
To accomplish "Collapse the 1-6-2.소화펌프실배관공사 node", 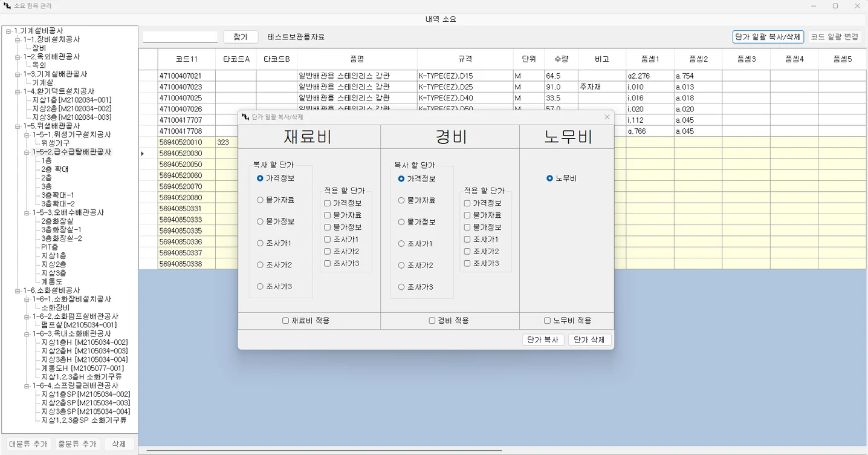I will 27,316.
